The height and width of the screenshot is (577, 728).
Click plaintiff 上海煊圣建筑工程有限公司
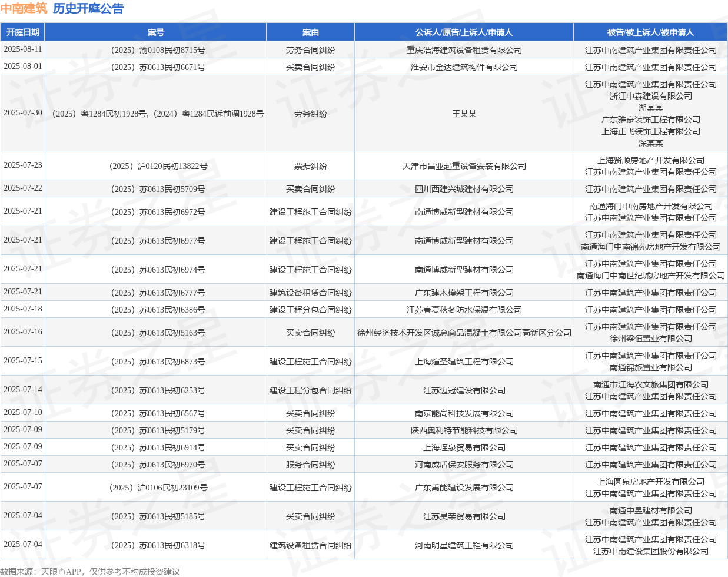click(x=464, y=362)
